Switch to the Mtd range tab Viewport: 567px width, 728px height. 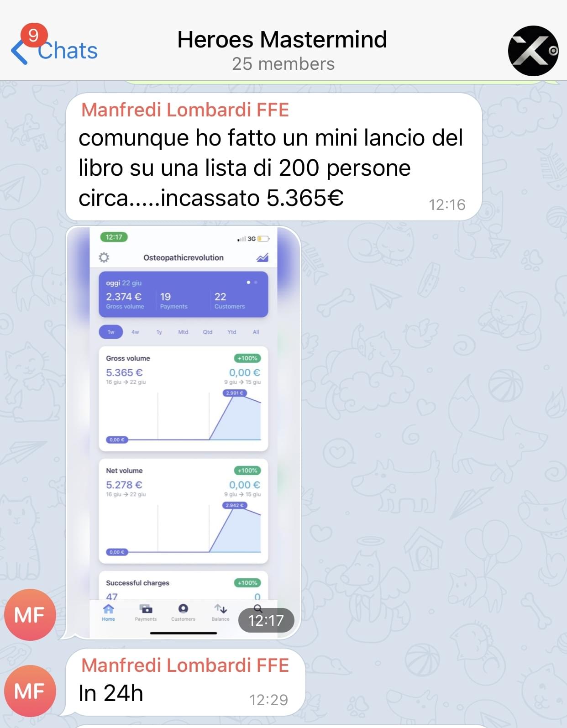[x=183, y=332]
